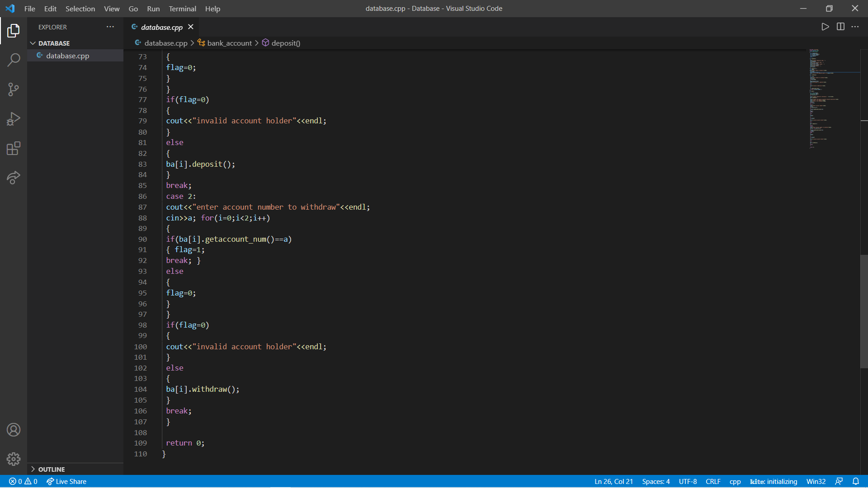Open the Terminal menu
The width and height of the screenshot is (868, 488).
pos(182,9)
